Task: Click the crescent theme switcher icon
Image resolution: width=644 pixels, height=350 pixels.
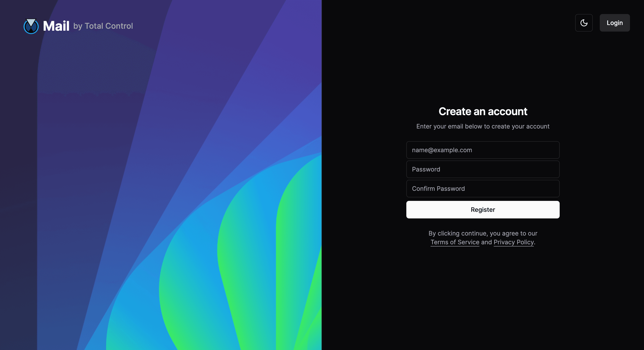Action: pyautogui.click(x=584, y=23)
